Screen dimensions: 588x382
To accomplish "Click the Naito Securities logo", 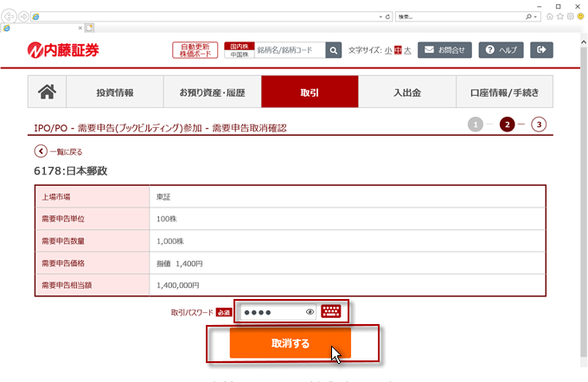I will tap(62, 50).
